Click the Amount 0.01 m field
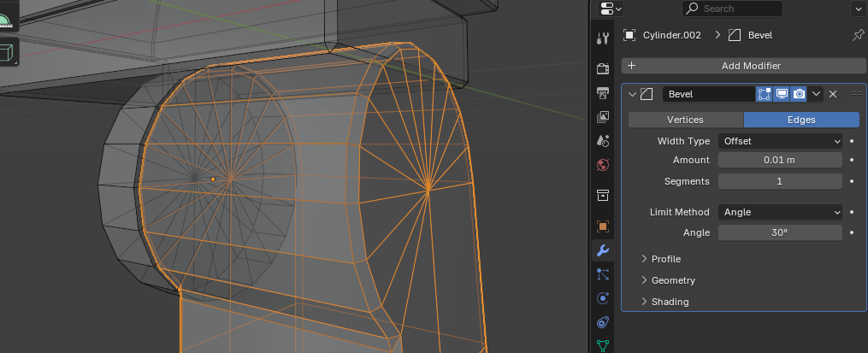This screenshot has height=353, width=868. (x=780, y=160)
